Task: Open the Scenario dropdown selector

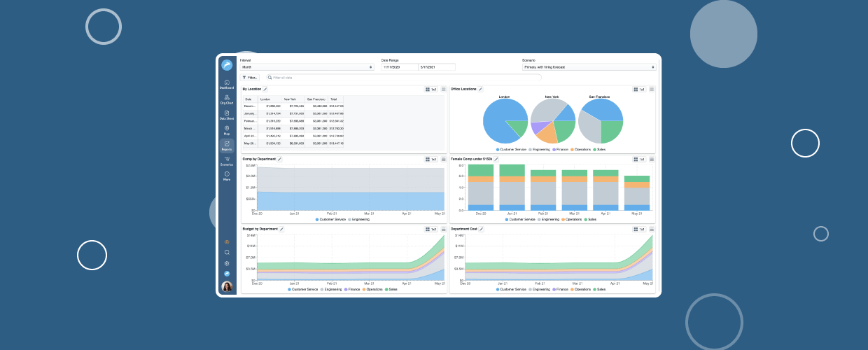Action: coord(589,67)
